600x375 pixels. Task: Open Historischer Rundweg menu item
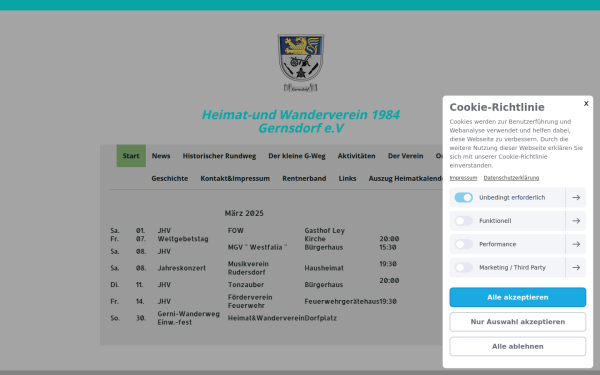coord(219,156)
